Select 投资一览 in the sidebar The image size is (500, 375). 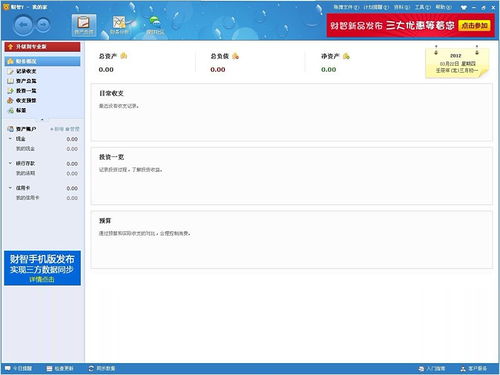pyautogui.click(x=26, y=91)
